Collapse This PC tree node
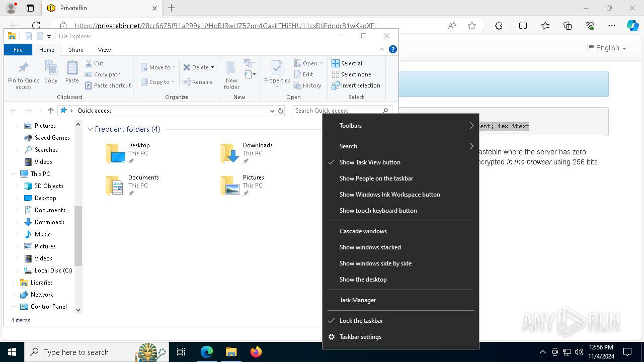 coord(14,174)
